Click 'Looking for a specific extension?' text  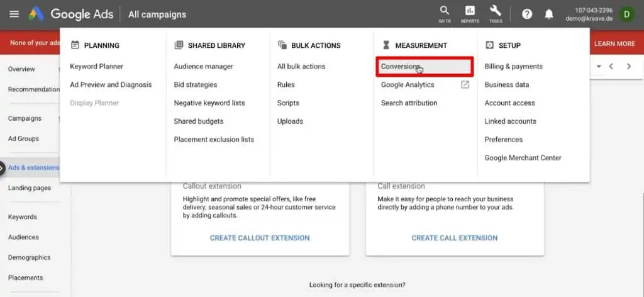click(x=357, y=284)
